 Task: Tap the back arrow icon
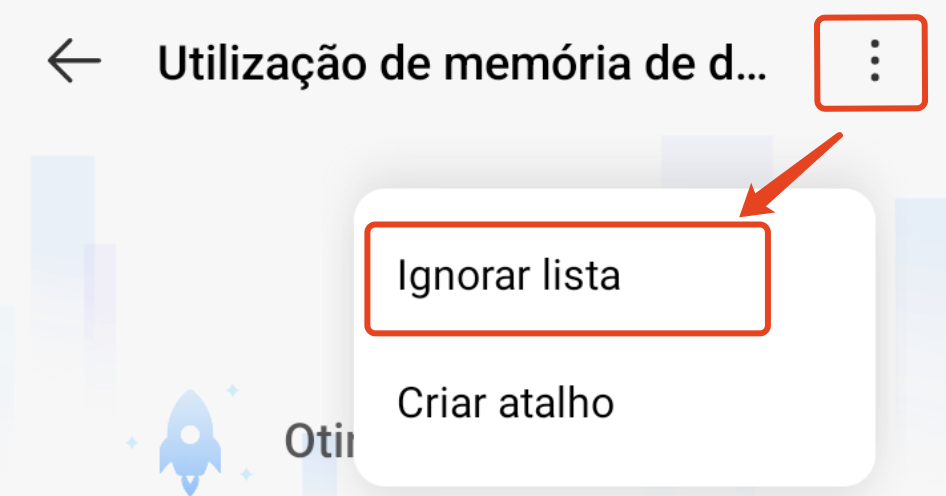74,62
